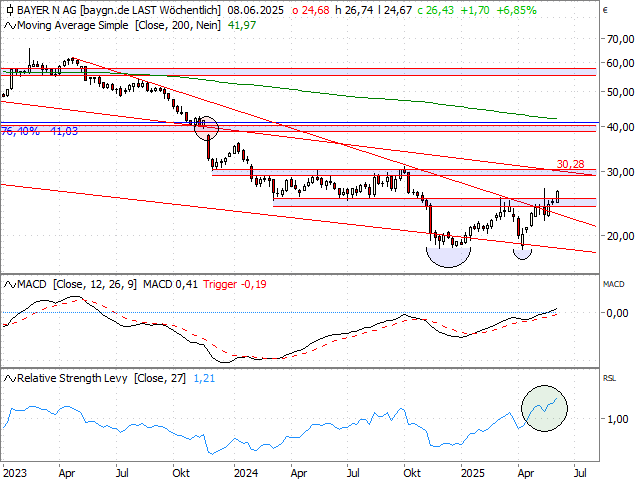Screen dimensions: 640x480
Task: Click the large shaded bottom arc near 2025
Action: coord(449,257)
